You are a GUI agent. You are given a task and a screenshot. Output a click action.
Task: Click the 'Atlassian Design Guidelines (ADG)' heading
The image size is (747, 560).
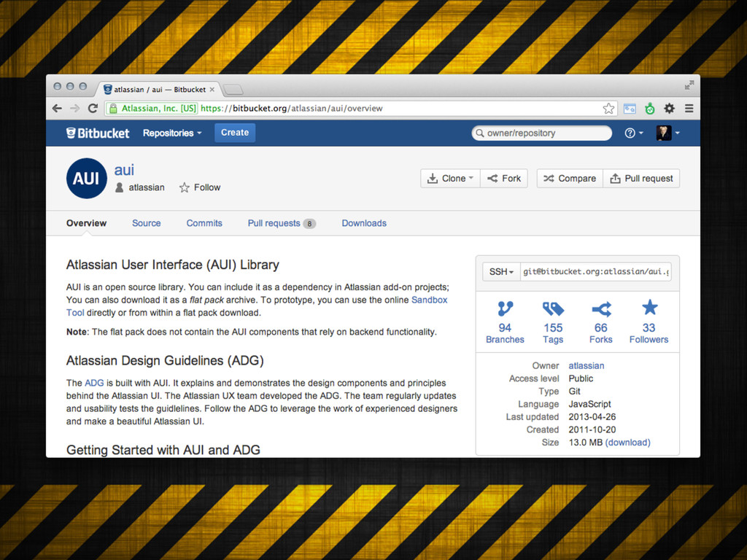click(x=165, y=360)
